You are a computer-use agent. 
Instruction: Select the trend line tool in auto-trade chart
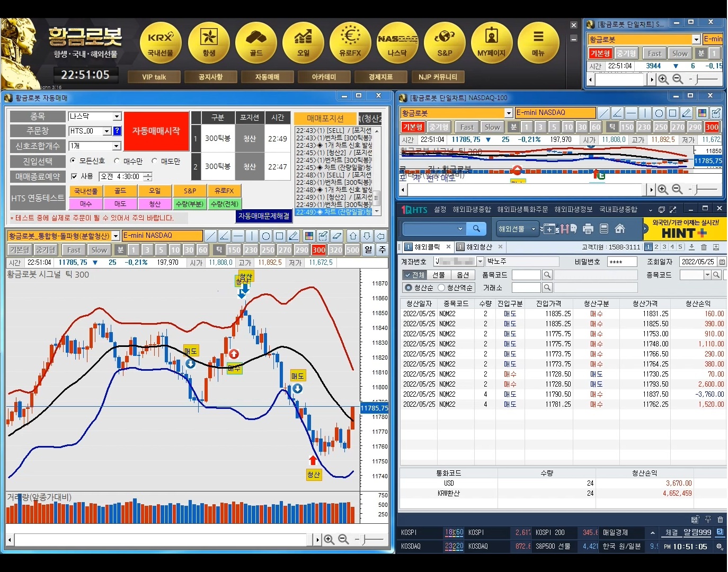pyautogui.click(x=210, y=236)
